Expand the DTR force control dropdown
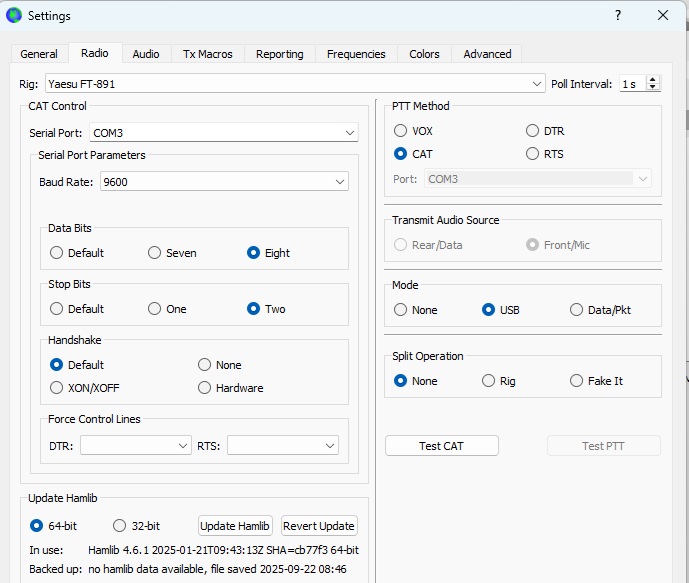This screenshot has width=689, height=583. (182, 445)
